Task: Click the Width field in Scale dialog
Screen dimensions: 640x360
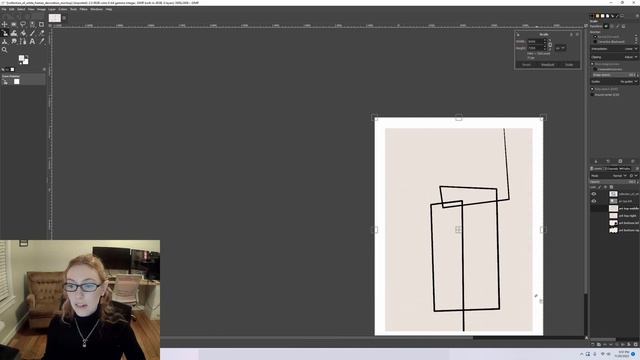Action: tap(536, 41)
